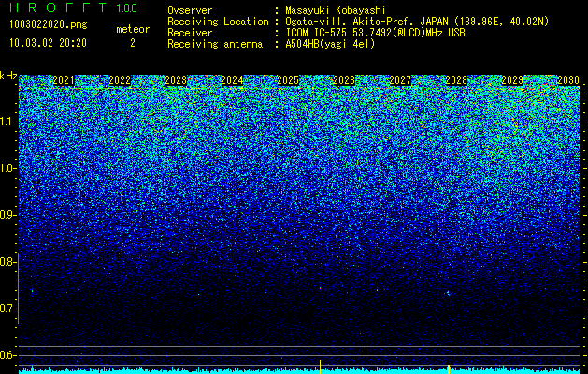This screenshot has height=374, width=588.
Task: Click the bright meteor echo near 2028
Action: (448, 294)
